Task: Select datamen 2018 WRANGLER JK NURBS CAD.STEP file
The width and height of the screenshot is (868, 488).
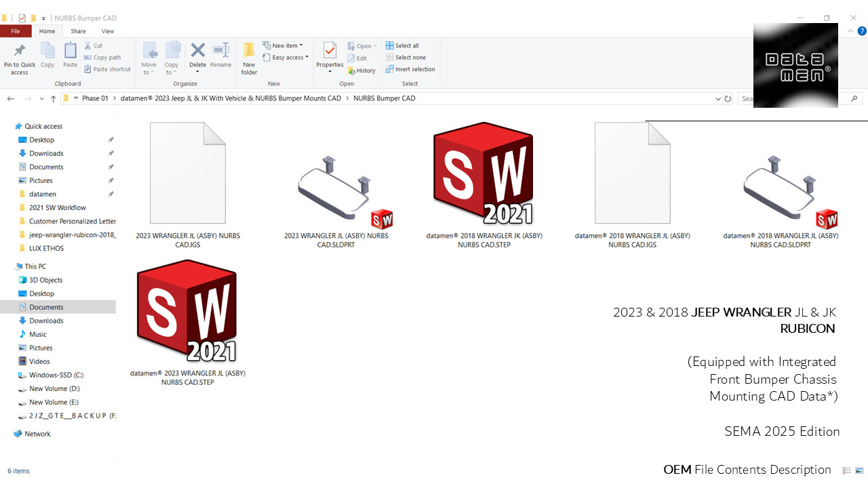Action: (x=484, y=185)
